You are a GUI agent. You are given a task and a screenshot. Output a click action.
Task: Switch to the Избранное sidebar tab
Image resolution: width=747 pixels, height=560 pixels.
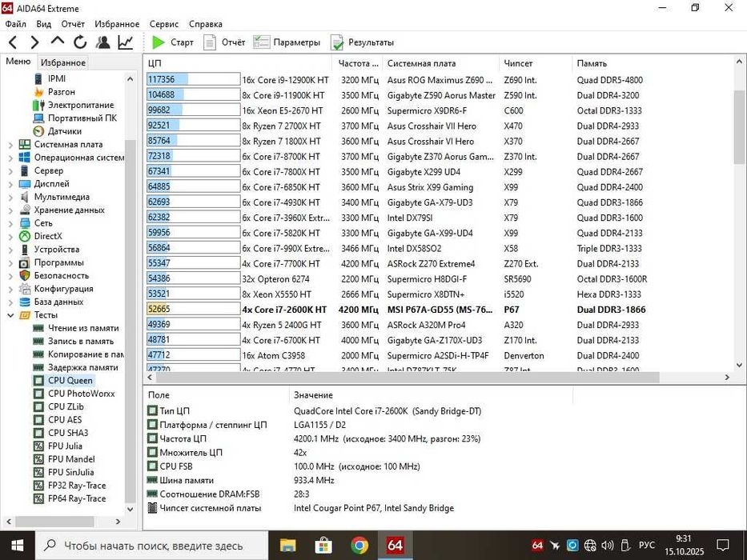[63, 62]
